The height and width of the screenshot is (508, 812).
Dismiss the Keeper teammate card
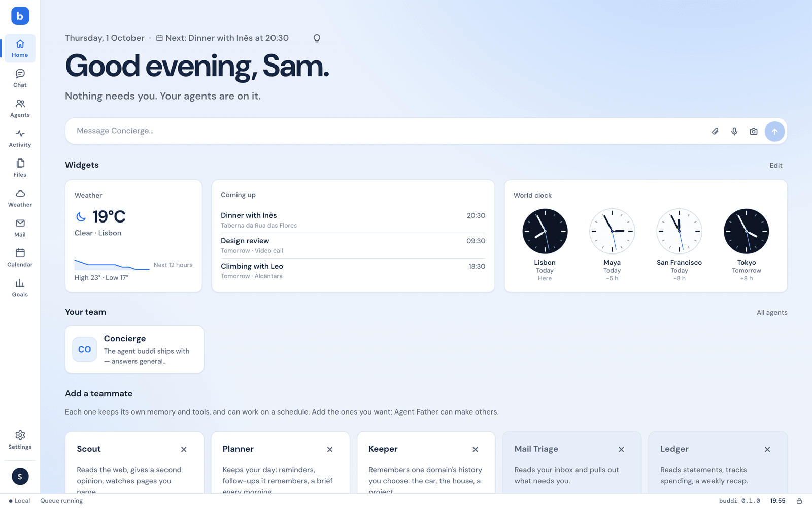(476, 449)
